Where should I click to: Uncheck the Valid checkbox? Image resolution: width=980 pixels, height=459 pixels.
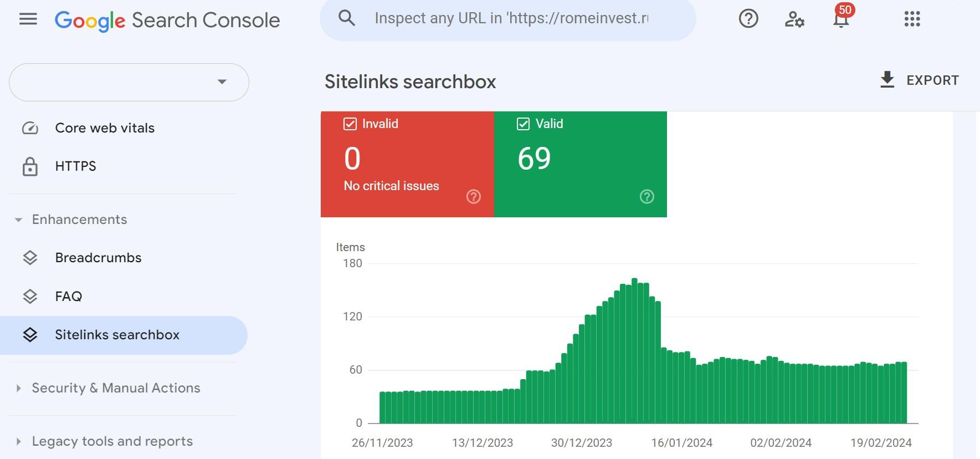tap(523, 124)
